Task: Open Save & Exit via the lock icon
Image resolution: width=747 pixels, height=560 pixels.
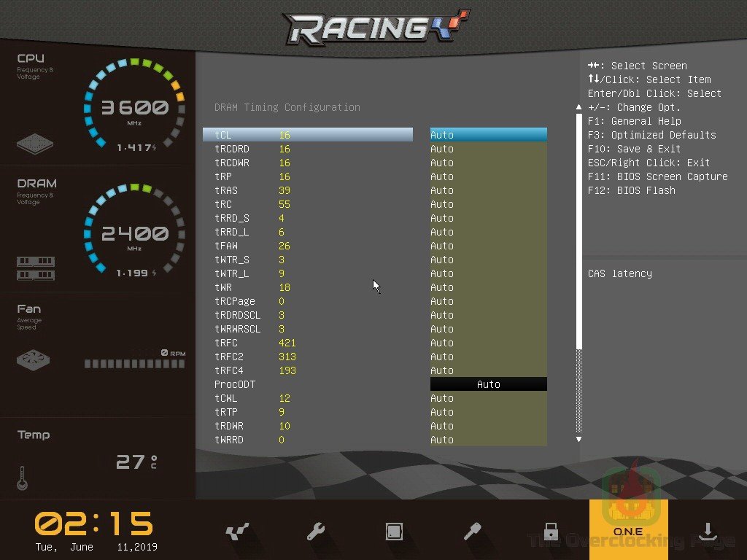Action: click(x=550, y=532)
